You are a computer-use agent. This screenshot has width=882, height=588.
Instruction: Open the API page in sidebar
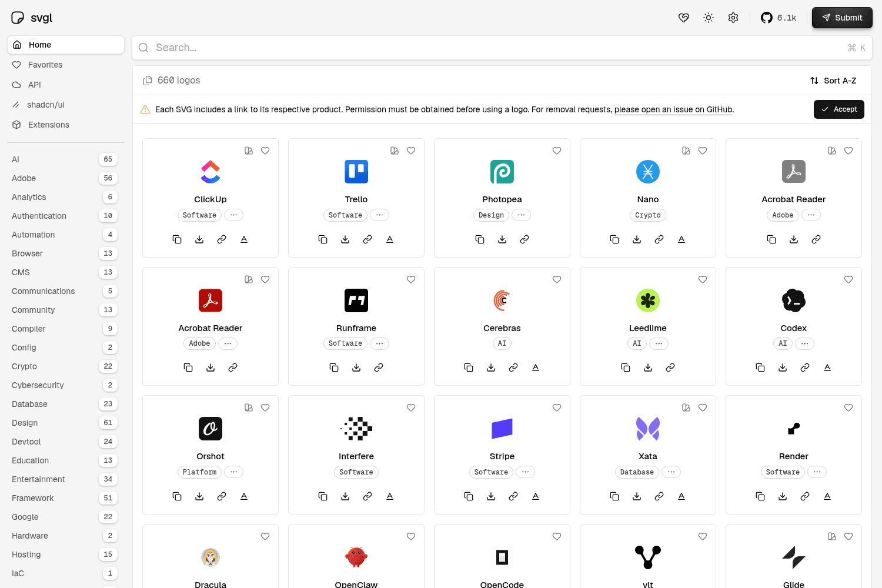(x=66, y=85)
